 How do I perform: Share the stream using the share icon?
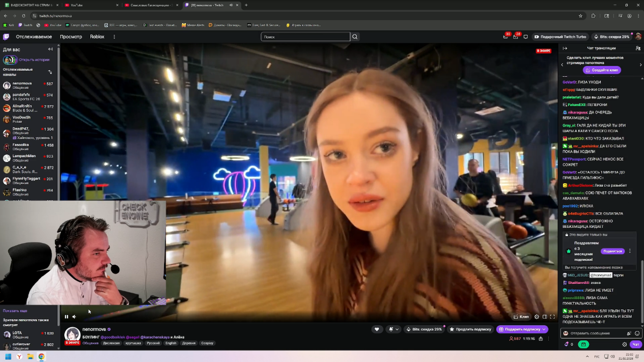pyautogui.click(x=540, y=338)
